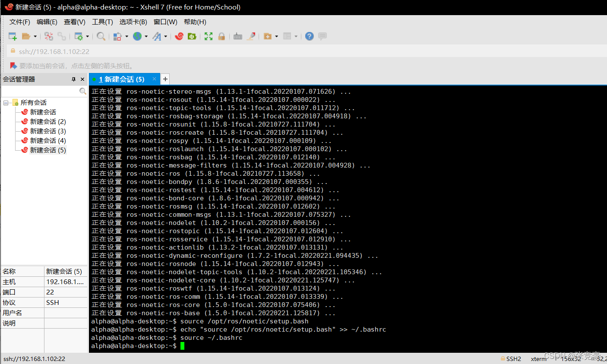
Task: Click the grayed layout panel icon
Action: pyautogui.click(x=287, y=36)
